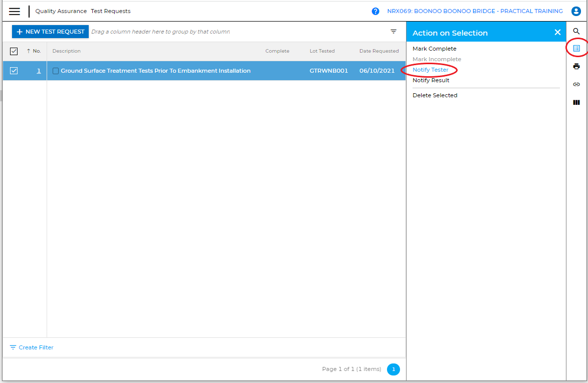The height and width of the screenshot is (383, 588).
Task: Toggle the select-all checkbox in header
Action: coord(14,51)
